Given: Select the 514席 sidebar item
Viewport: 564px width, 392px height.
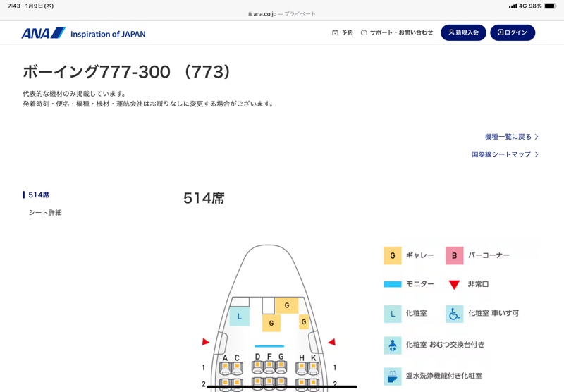Looking at the screenshot, I should click(x=39, y=195).
